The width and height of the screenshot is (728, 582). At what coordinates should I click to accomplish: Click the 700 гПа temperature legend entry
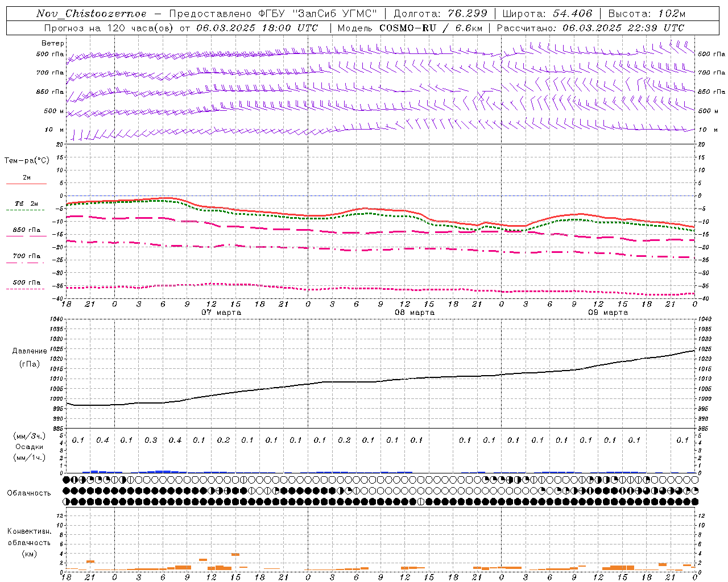coord(27,256)
